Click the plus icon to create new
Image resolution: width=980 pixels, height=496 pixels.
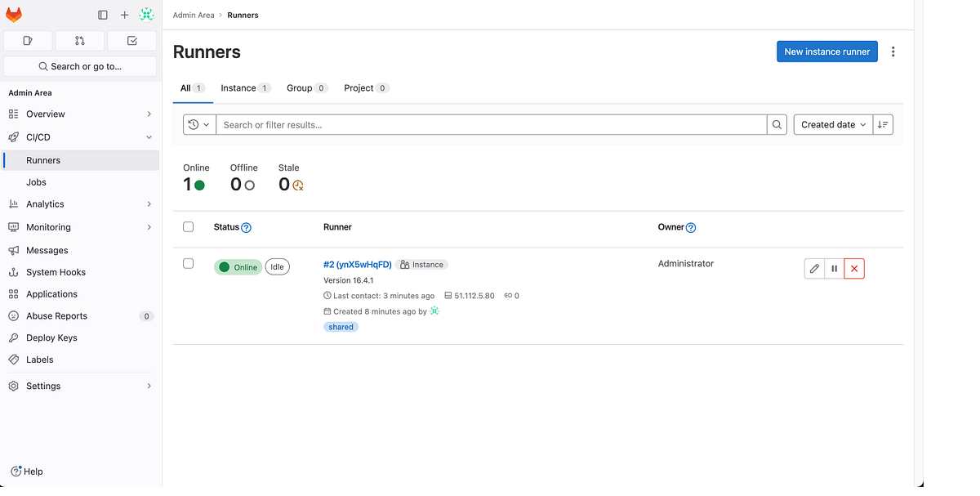(x=124, y=15)
